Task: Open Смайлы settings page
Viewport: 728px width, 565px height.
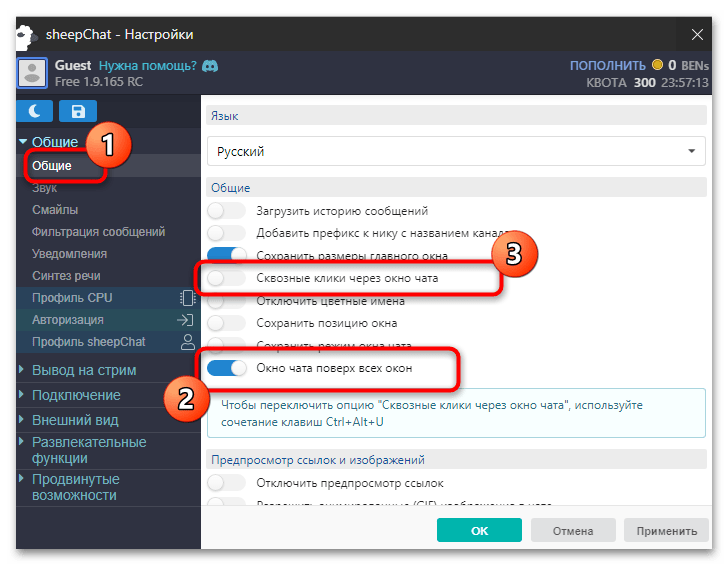Action: click(55, 210)
